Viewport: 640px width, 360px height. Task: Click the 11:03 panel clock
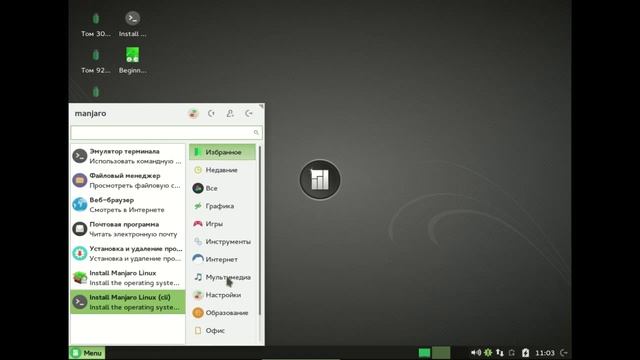click(545, 353)
